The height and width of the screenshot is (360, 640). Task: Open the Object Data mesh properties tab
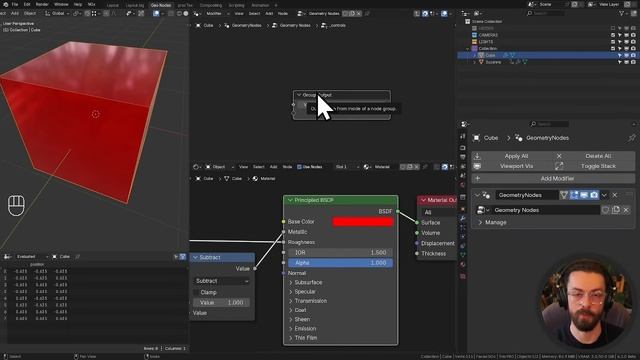point(463,255)
